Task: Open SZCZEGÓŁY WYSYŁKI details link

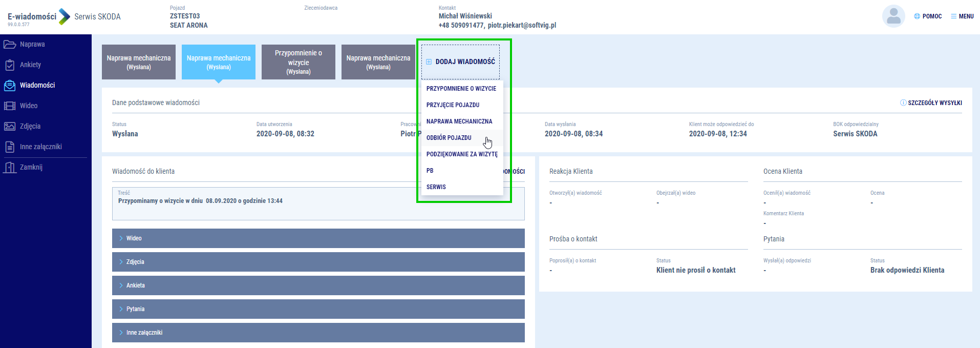Action: point(931,103)
